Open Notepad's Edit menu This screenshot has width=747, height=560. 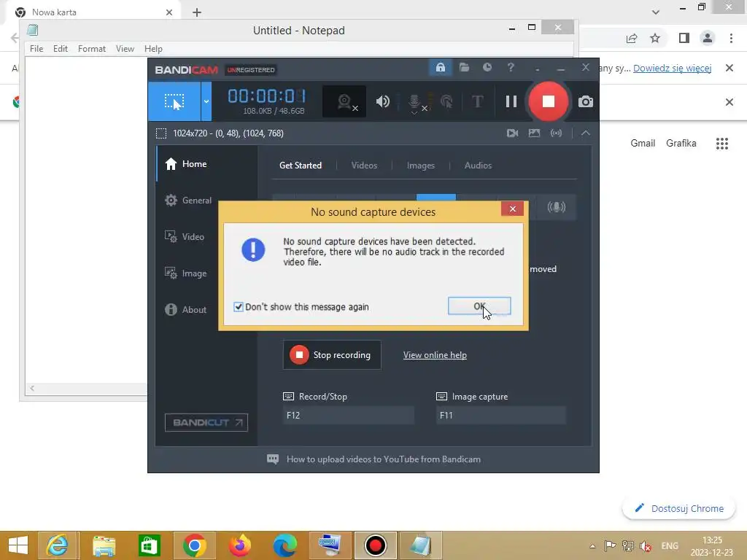tap(61, 49)
